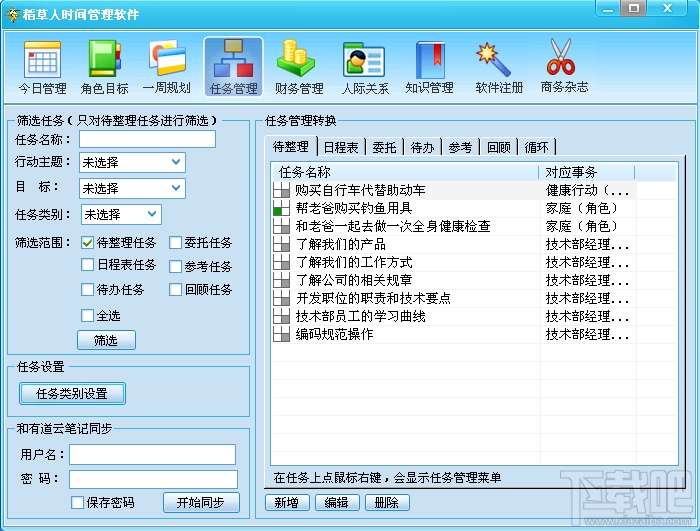Click the quadrant icon beside 购买自行车代替助动车
700x531 pixels.
pyautogui.click(x=282, y=191)
